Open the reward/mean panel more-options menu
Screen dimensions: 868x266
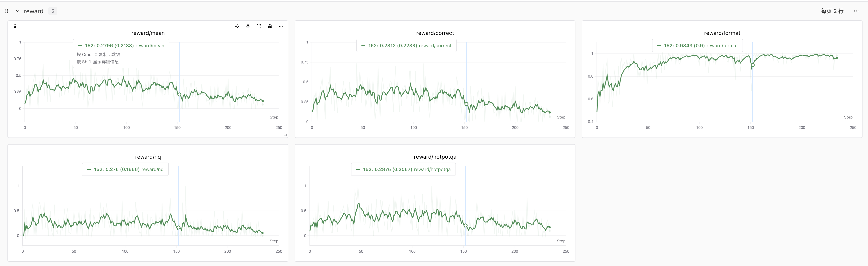click(281, 26)
